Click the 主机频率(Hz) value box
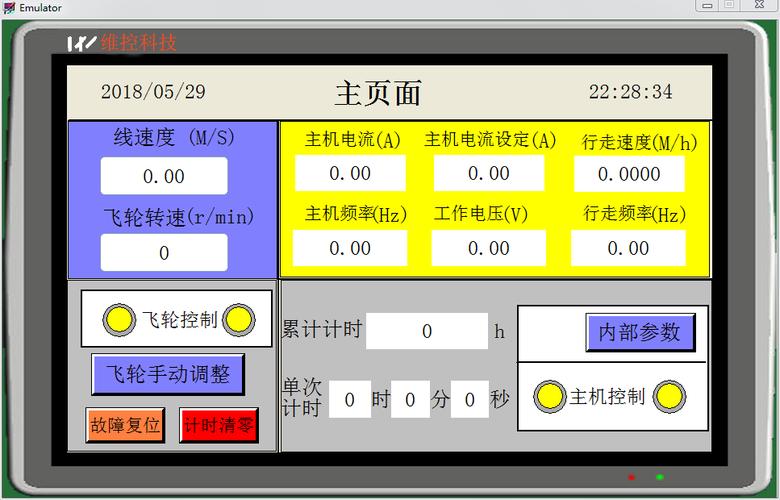Screen dimensions: 780x500 pos(350,248)
